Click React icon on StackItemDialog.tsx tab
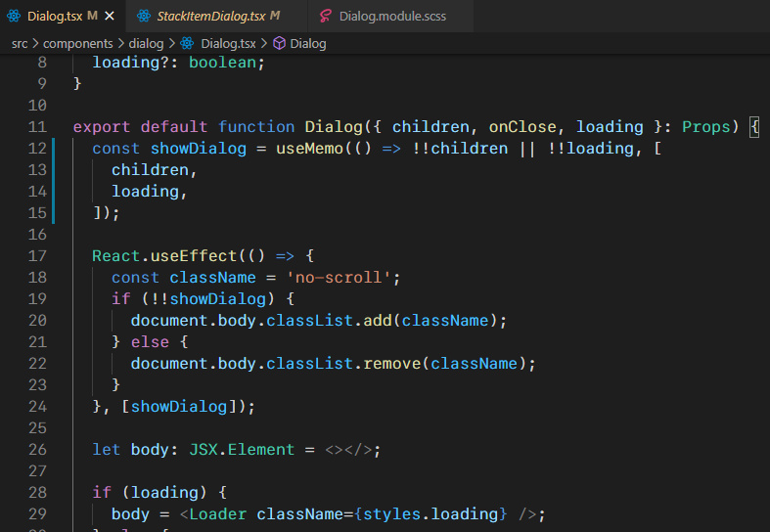This screenshot has height=532, width=770. click(144, 17)
